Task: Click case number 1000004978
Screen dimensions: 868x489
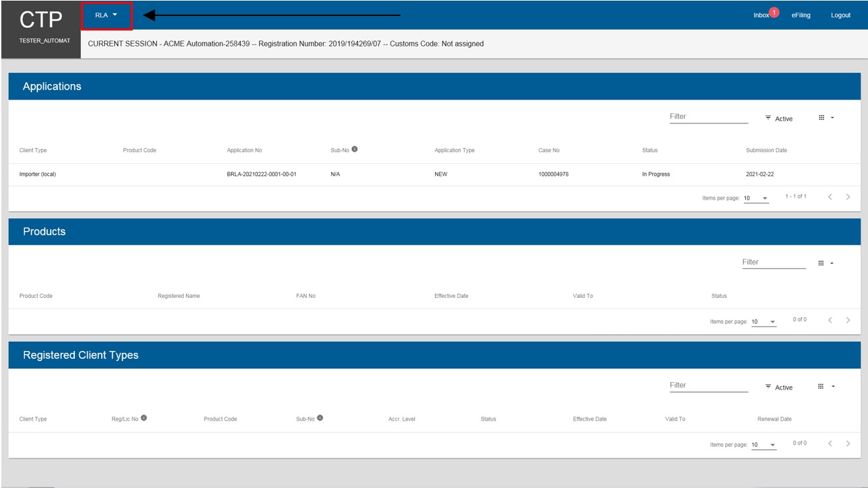Action: click(553, 175)
